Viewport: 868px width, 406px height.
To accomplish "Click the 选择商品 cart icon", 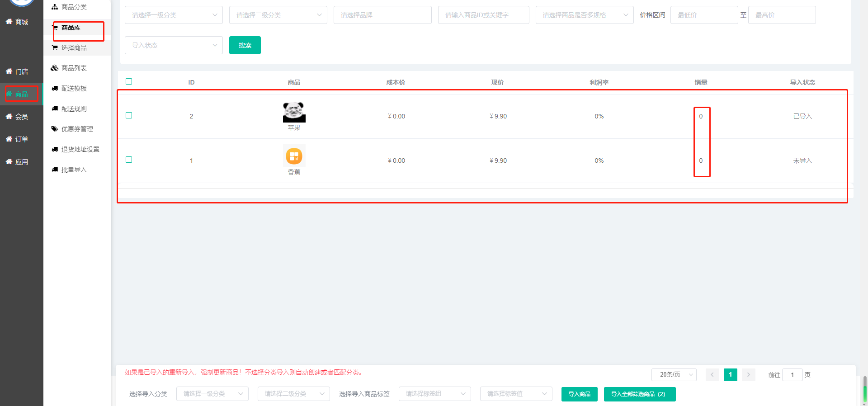I will (55, 47).
